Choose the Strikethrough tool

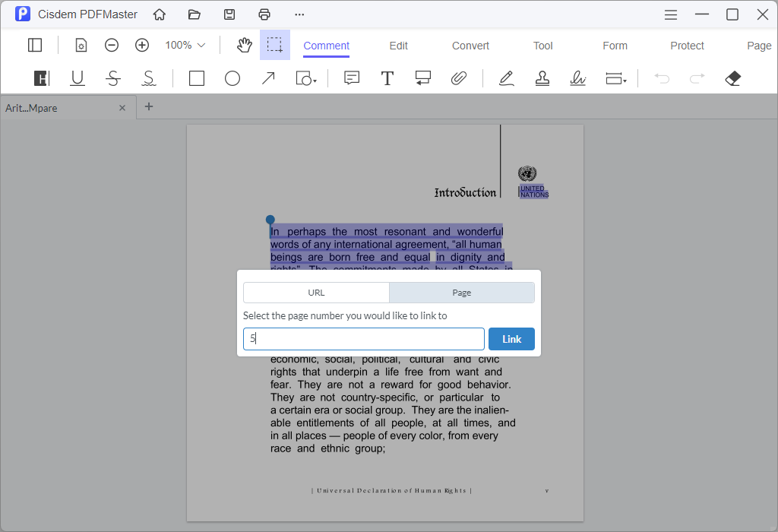(112, 78)
